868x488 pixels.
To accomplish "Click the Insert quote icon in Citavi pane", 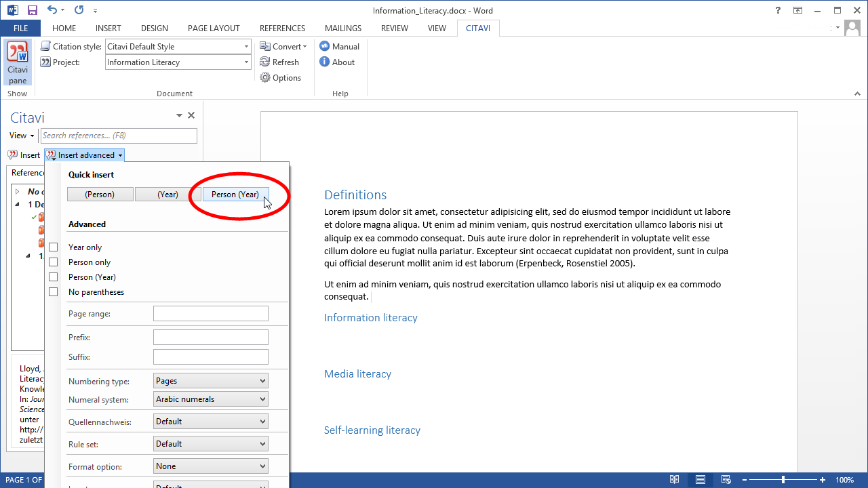I will [x=12, y=155].
